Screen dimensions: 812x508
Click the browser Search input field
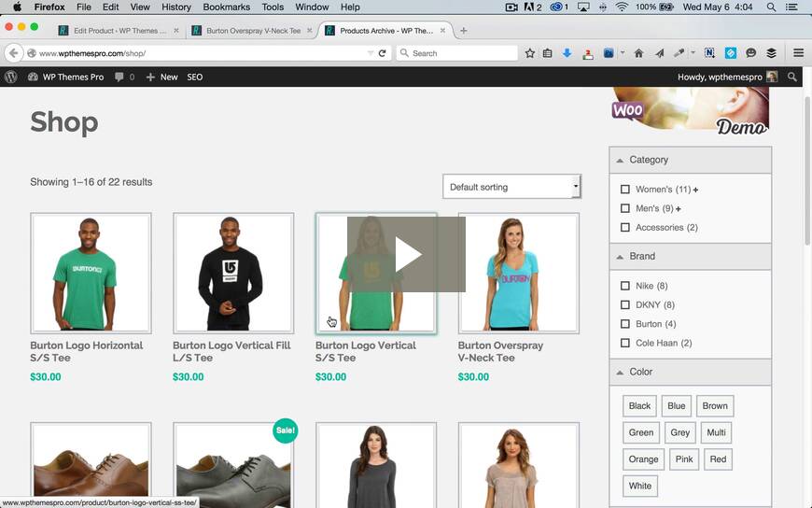[x=456, y=53]
